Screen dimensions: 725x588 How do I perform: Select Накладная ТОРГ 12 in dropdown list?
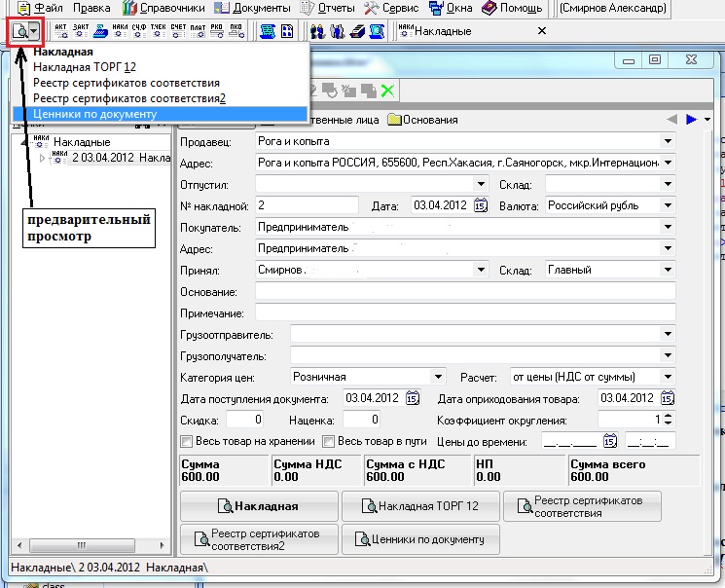click(160, 67)
